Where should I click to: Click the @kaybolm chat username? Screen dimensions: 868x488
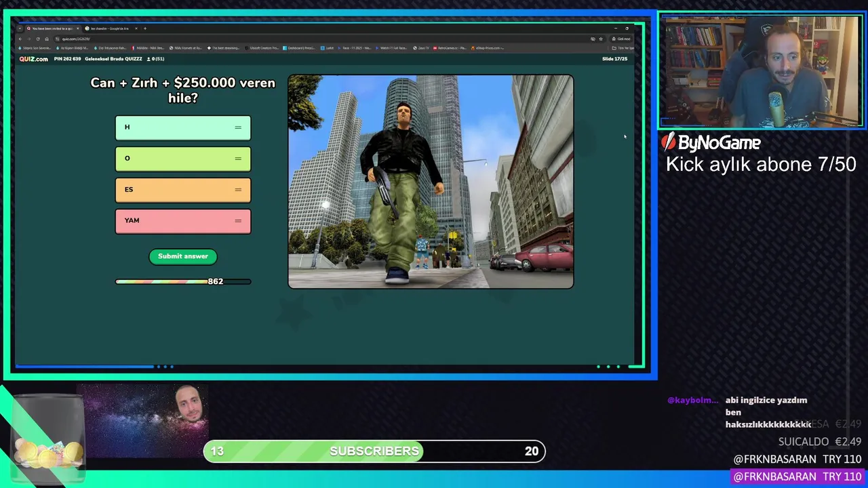tap(692, 401)
